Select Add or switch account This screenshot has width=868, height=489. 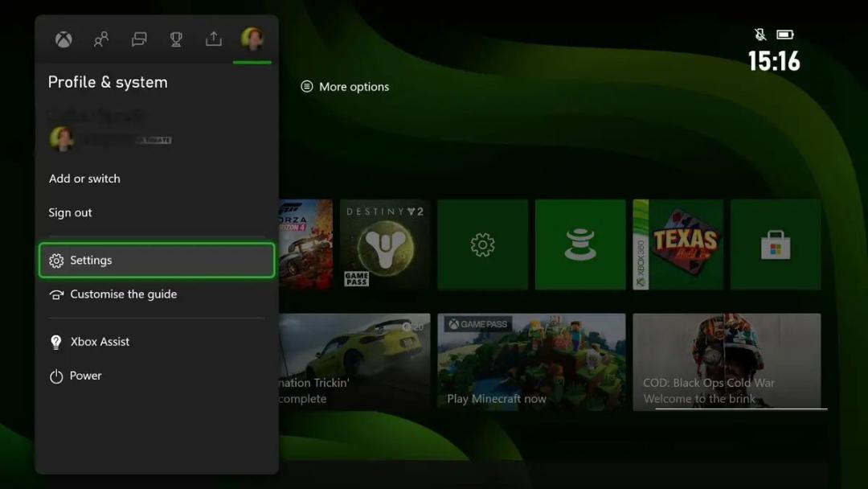(x=84, y=179)
